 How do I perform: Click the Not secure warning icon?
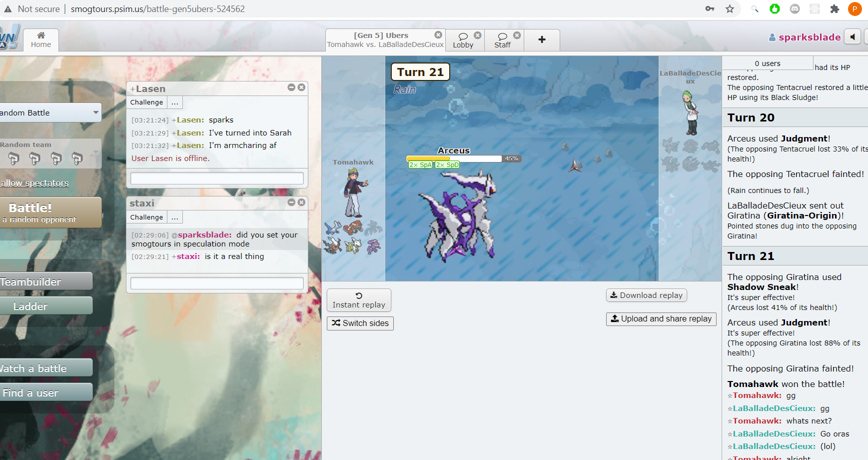7,8
